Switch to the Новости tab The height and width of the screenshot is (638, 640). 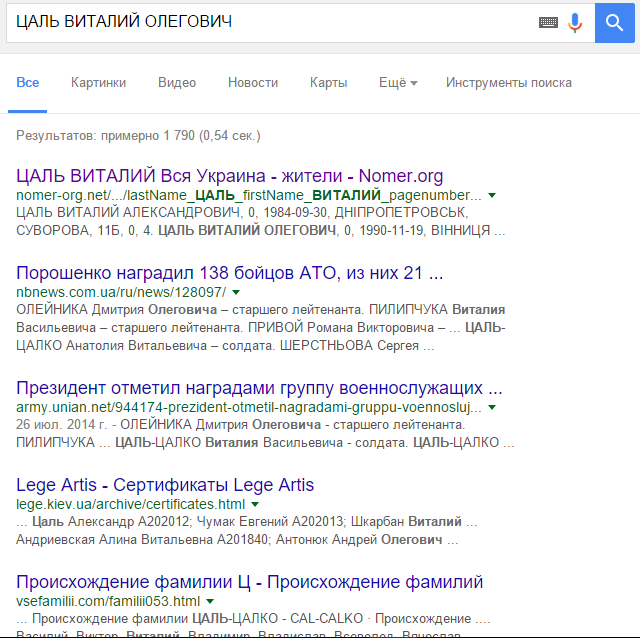[253, 82]
